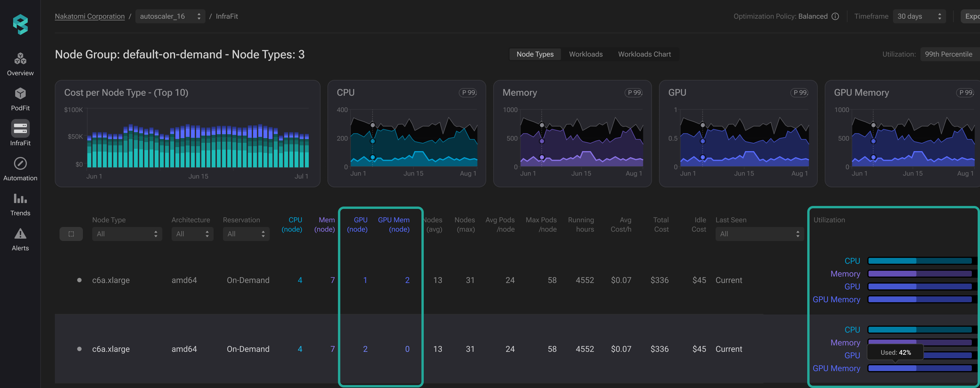This screenshot has height=388, width=980.
Task: Click the GPU Memory usage area chart
Action: (913, 138)
